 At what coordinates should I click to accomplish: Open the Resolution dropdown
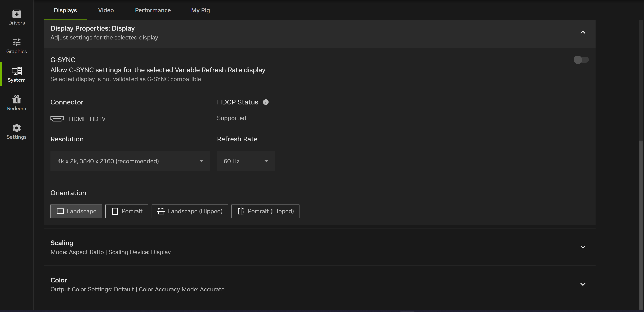coord(130,161)
